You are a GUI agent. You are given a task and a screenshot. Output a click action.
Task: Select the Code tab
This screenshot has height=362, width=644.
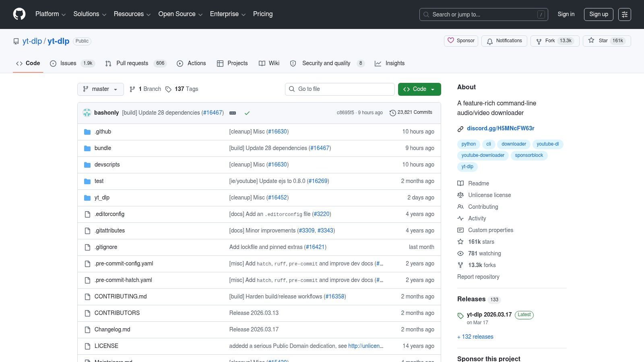point(28,64)
